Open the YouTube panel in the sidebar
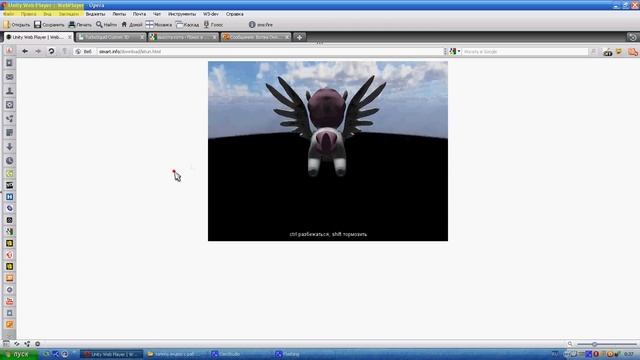The image size is (640, 360). tap(9, 301)
